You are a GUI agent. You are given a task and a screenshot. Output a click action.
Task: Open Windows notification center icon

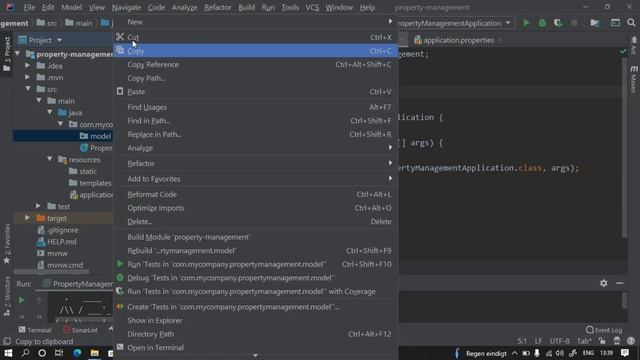(625, 353)
